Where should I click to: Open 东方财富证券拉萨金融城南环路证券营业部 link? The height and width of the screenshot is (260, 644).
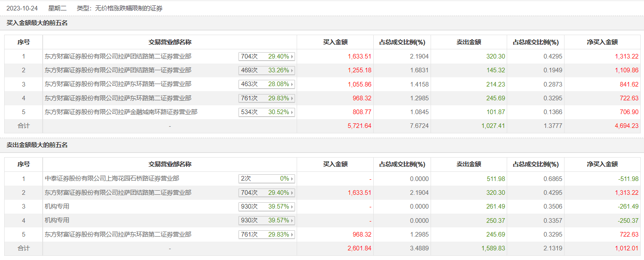[x=121, y=112]
